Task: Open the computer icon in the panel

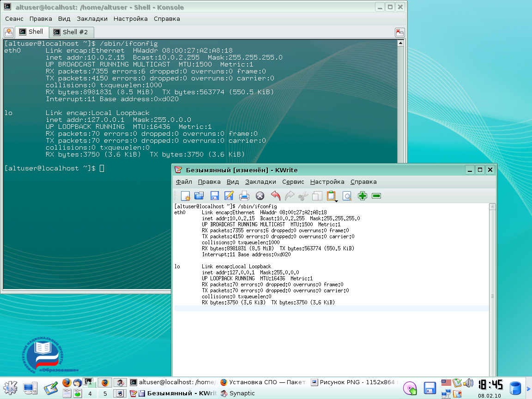Action: (x=30, y=387)
